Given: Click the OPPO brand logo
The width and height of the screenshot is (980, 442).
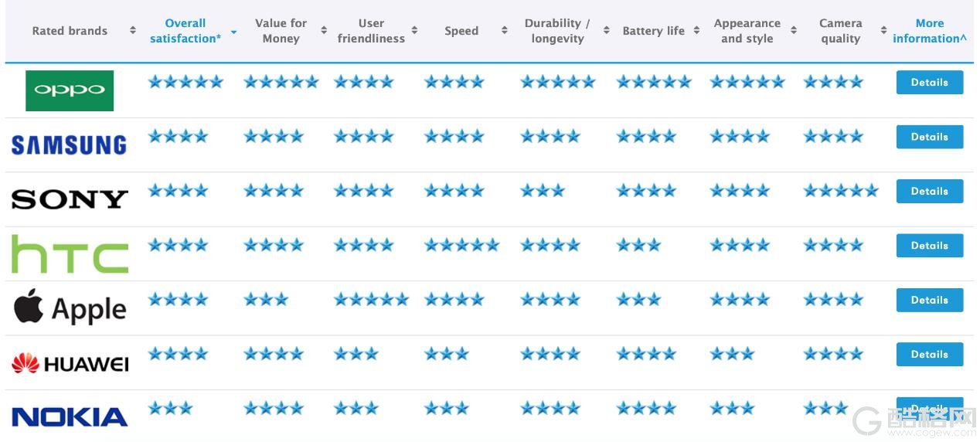Looking at the screenshot, I should (x=70, y=90).
